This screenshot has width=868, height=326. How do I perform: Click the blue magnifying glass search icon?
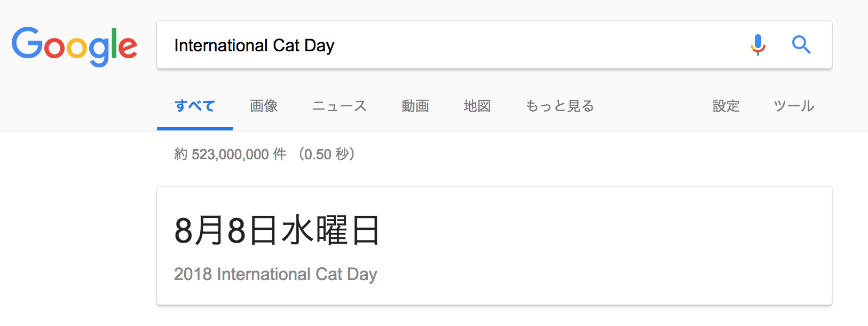[x=801, y=45]
